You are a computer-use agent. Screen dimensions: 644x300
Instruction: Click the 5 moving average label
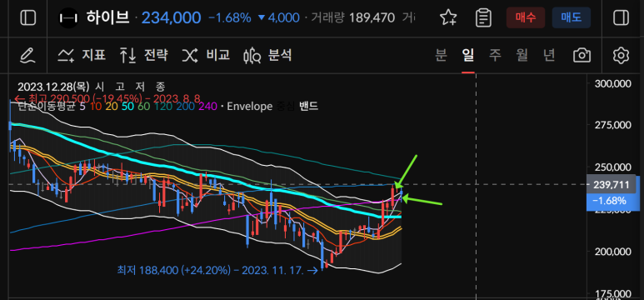(83, 107)
